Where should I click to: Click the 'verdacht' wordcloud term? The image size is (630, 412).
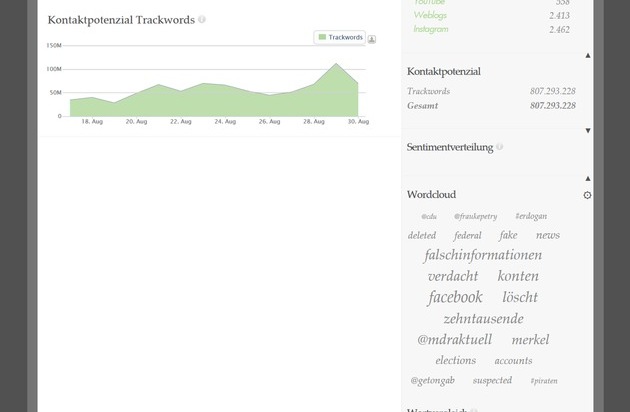(453, 276)
